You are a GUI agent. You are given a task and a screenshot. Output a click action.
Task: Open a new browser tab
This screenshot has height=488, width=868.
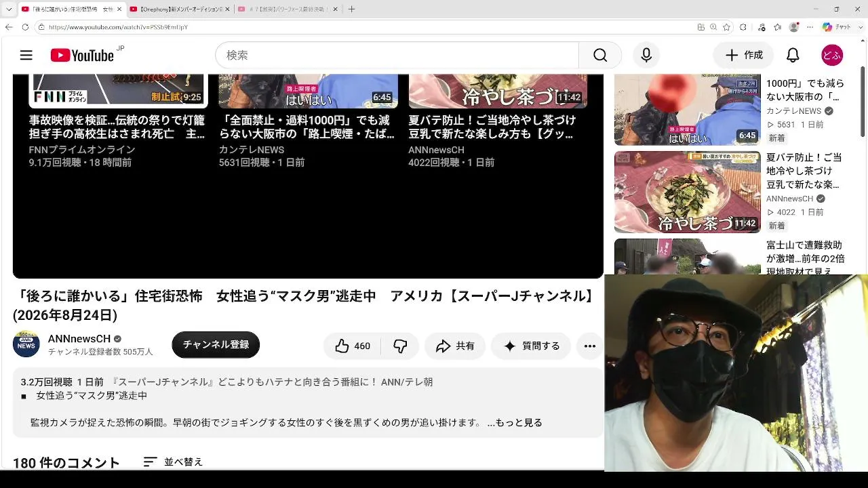(351, 9)
